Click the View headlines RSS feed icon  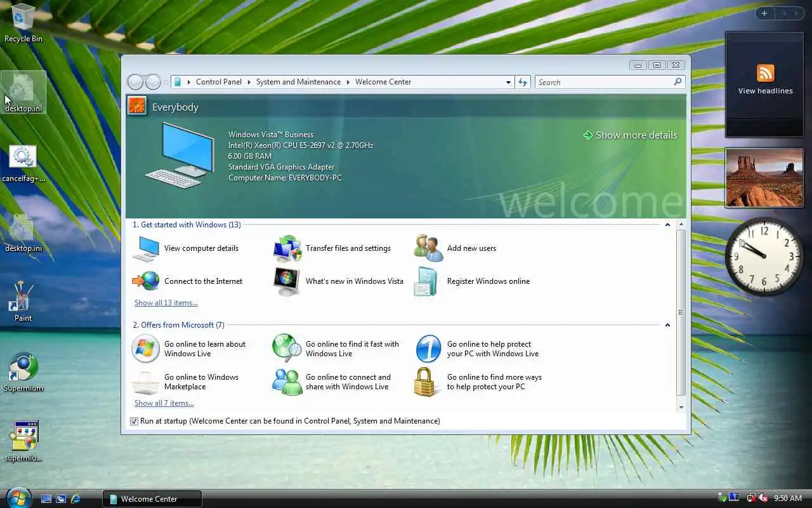[x=765, y=72]
